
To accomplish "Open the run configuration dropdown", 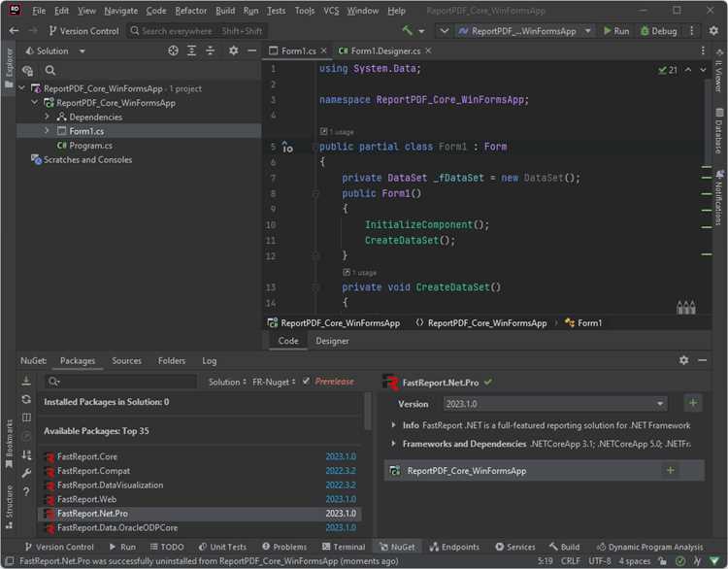I will point(524,31).
